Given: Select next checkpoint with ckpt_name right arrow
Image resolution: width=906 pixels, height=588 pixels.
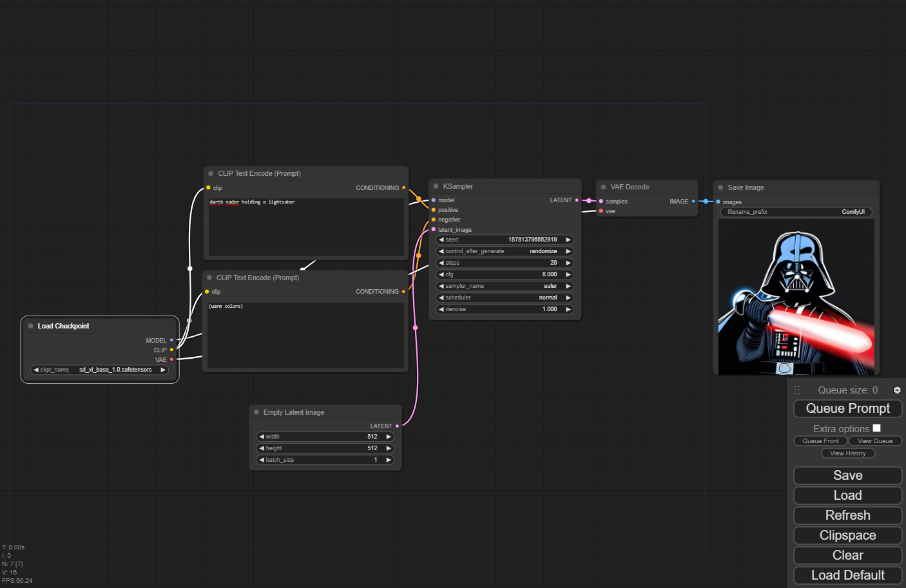Looking at the screenshot, I should [x=163, y=370].
